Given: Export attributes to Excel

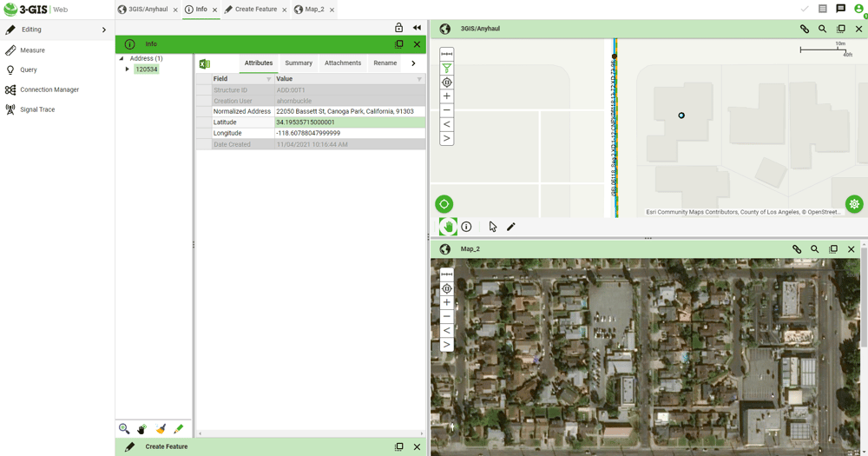Looking at the screenshot, I should pyautogui.click(x=205, y=63).
